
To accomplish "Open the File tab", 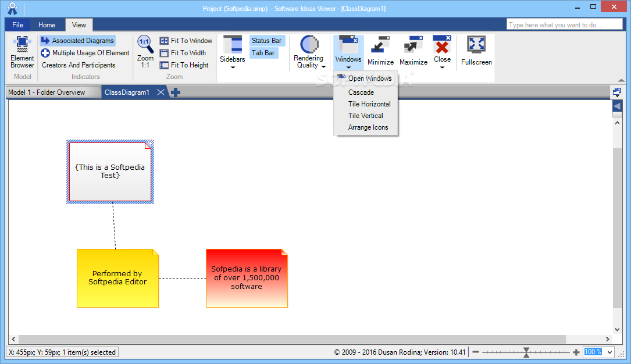I will tap(17, 25).
